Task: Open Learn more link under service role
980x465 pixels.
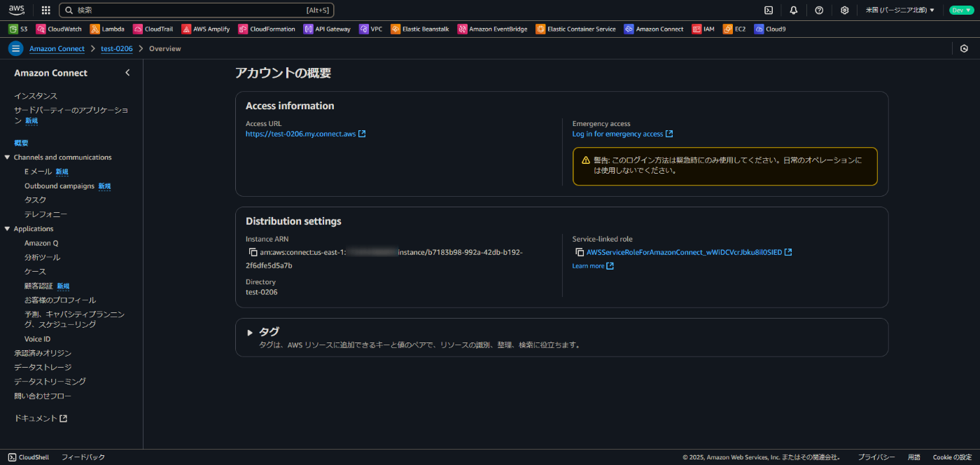Action: 592,266
